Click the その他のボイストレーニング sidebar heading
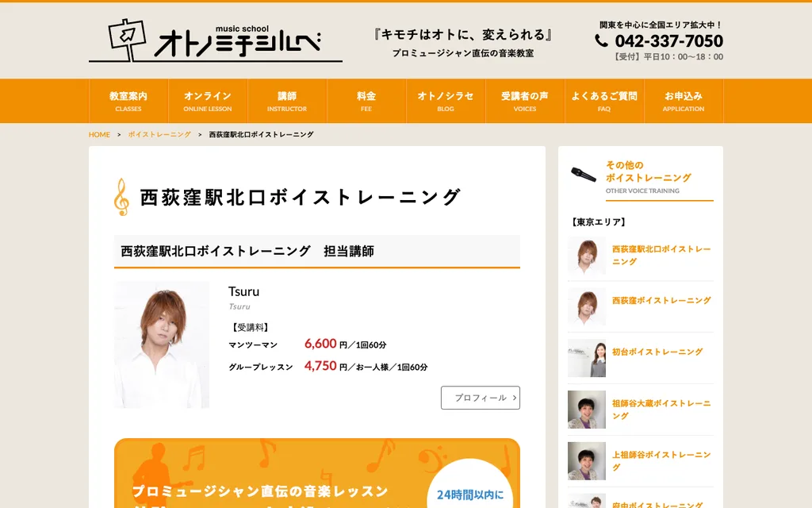The image size is (812, 508). [x=649, y=171]
